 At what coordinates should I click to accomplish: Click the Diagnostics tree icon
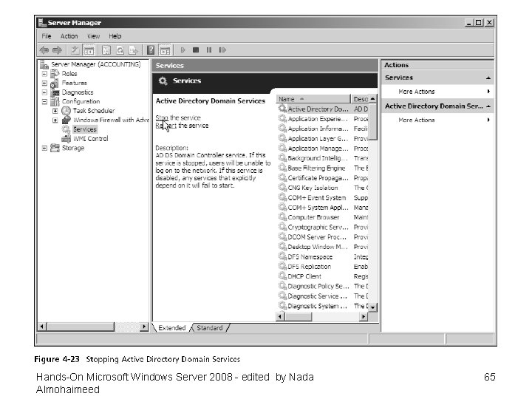point(55,92)
